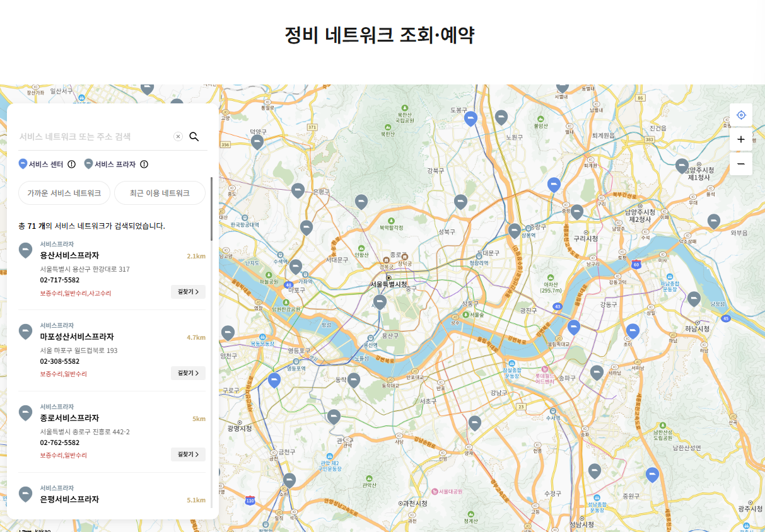The height and width of the screenshot is (532, 765).
Task: Select the gray pin north of 관악
Action: [x=334, y=417]
